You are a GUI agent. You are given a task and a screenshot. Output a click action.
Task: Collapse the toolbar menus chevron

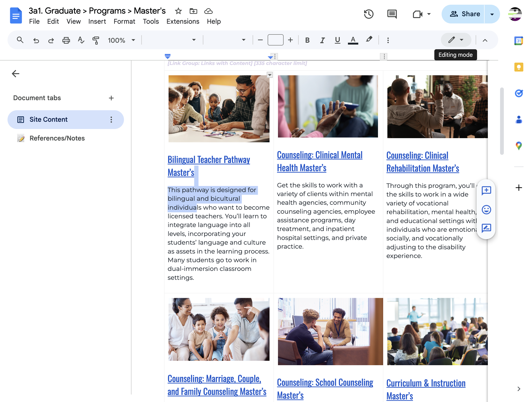[x=485, y=40]
